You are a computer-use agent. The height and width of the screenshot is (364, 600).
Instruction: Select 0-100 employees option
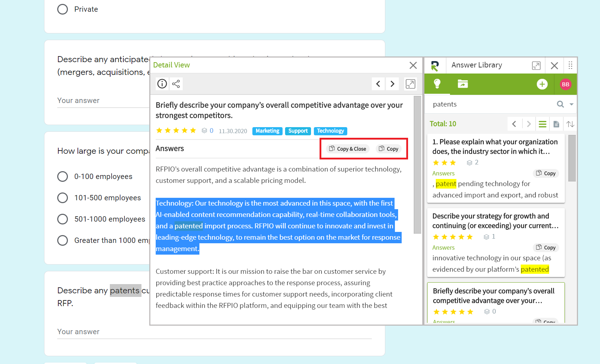point(63,176)
